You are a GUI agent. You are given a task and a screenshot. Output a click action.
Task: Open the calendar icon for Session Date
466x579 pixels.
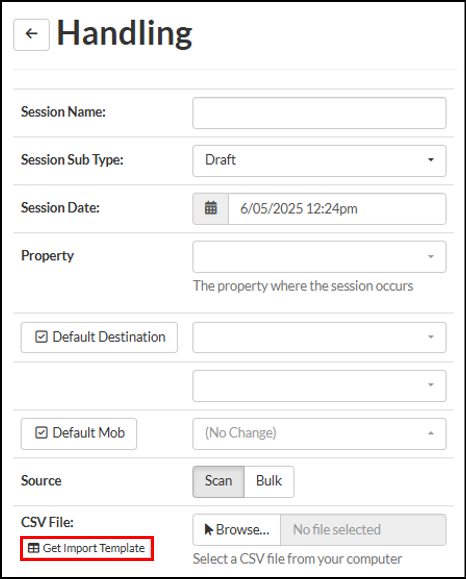click(210, 209)
